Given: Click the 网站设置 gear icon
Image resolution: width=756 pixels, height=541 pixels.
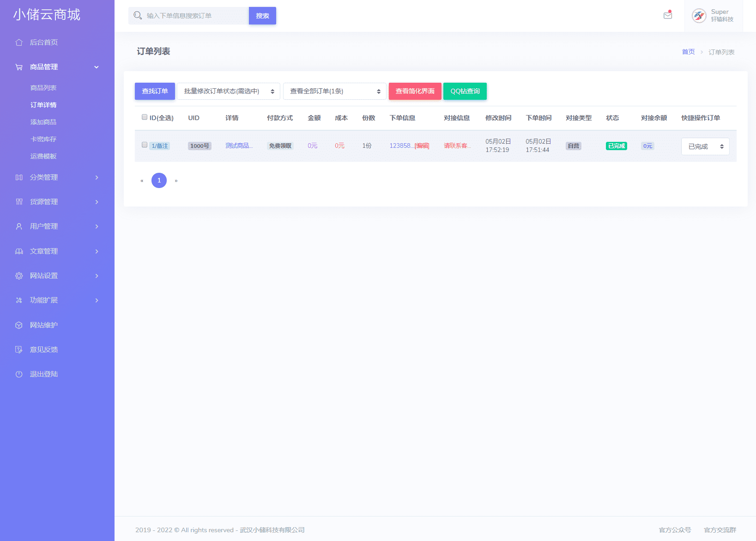Looking at the screenshot, I should [x=19, y=276].
